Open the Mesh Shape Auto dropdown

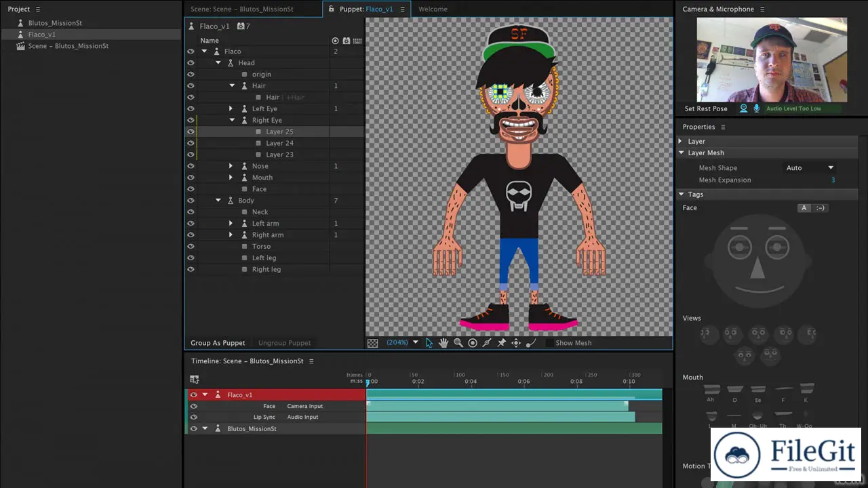(x=810, y=168)
